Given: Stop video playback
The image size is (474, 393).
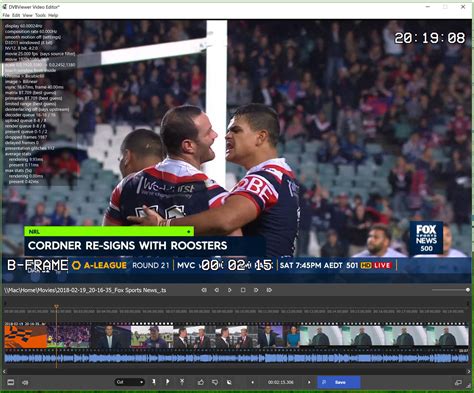Looking at the screenshot, I should tap(243, 290).
